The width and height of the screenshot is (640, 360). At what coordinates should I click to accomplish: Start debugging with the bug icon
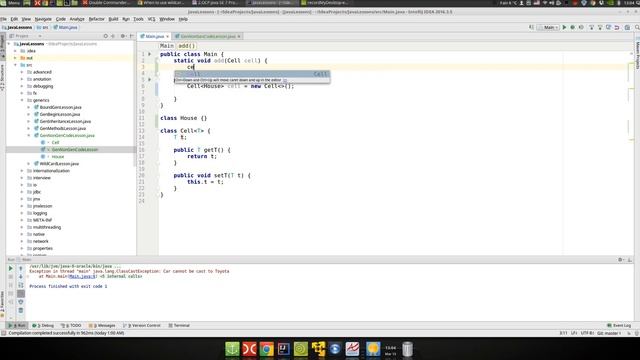[x=573, y=27]
